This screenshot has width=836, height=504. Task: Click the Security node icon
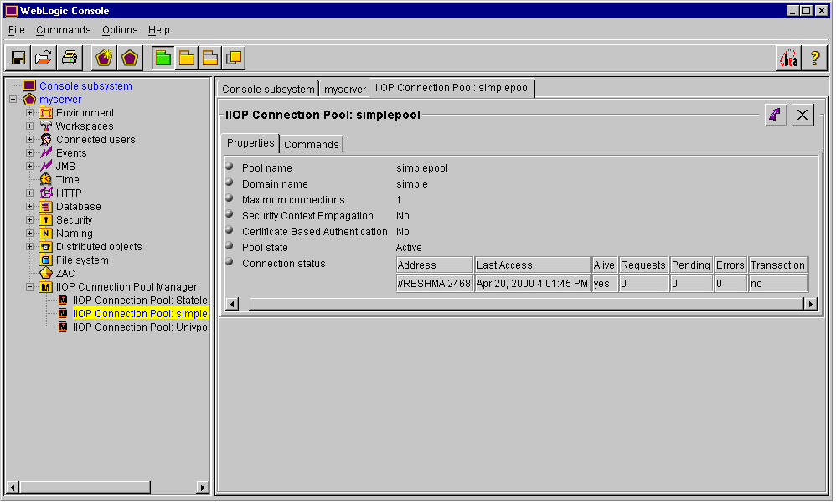pyautogui.click(x=46, y=220)
